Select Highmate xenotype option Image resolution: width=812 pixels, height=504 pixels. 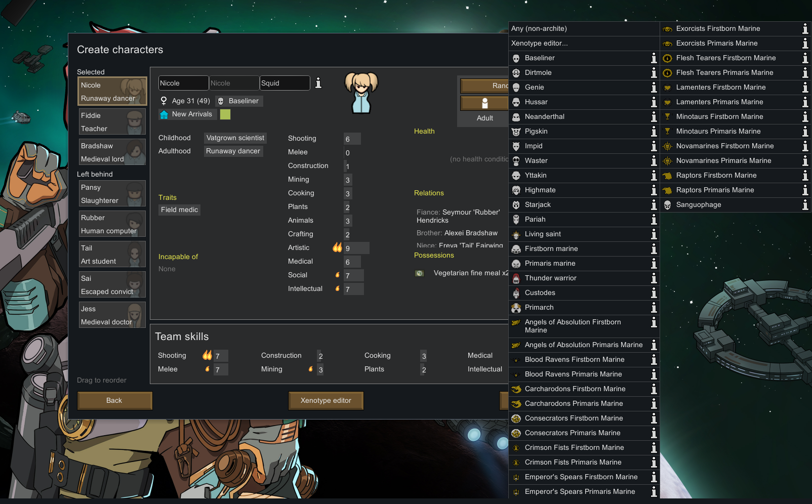(x=584, y=190)
